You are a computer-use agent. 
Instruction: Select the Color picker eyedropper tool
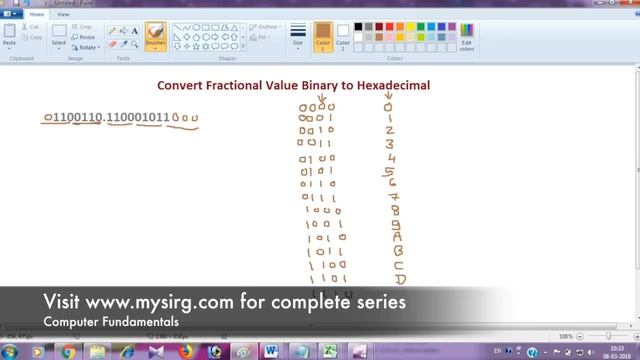click(x=124, y=44)
